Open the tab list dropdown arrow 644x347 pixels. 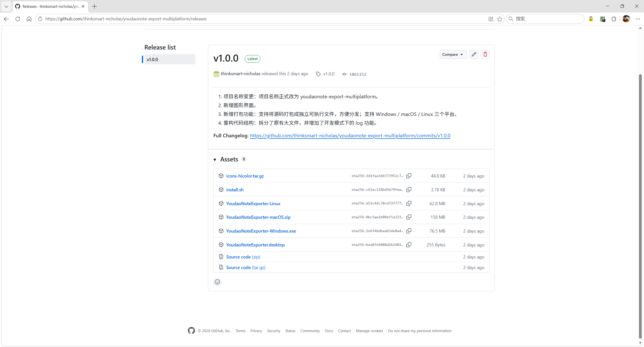point(6,6)
